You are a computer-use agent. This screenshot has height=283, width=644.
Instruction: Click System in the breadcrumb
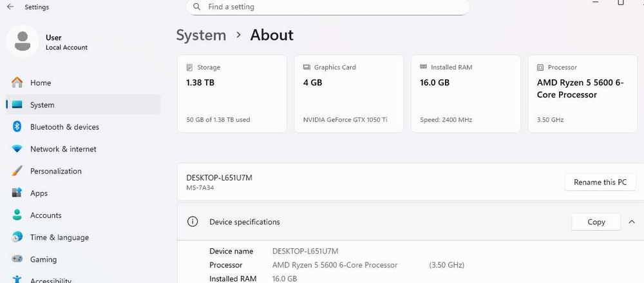pyautogui.click(x=201, y=35)
